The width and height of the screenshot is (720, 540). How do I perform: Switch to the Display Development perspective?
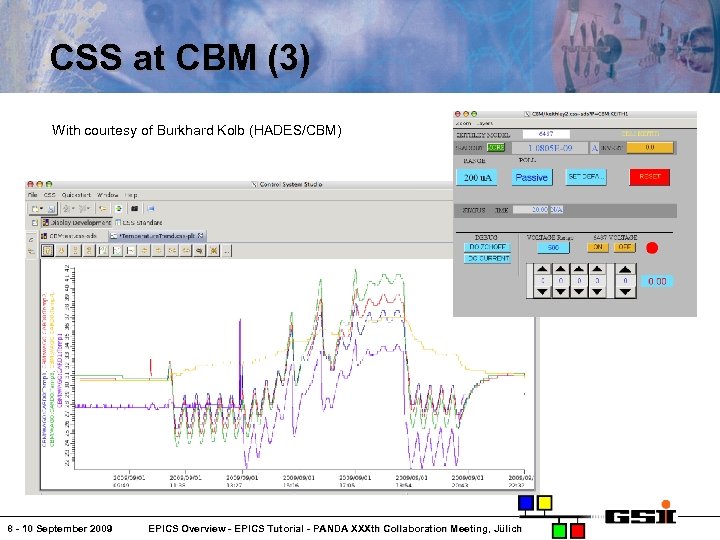77,222
